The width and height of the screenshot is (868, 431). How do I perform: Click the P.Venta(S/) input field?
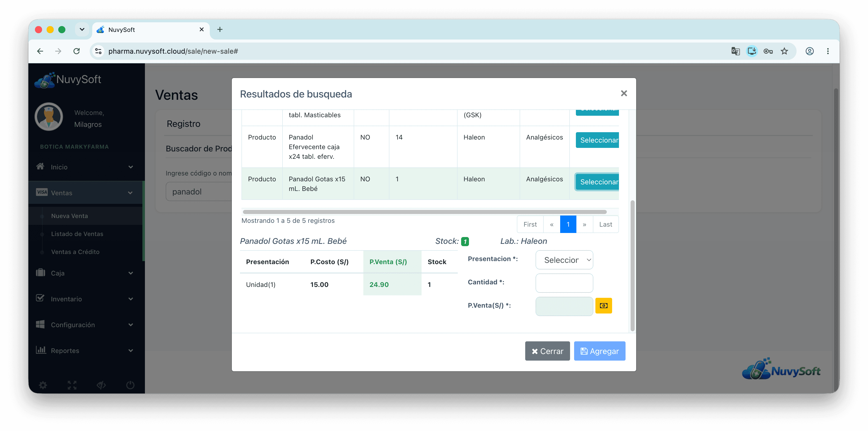pos(564,306)
